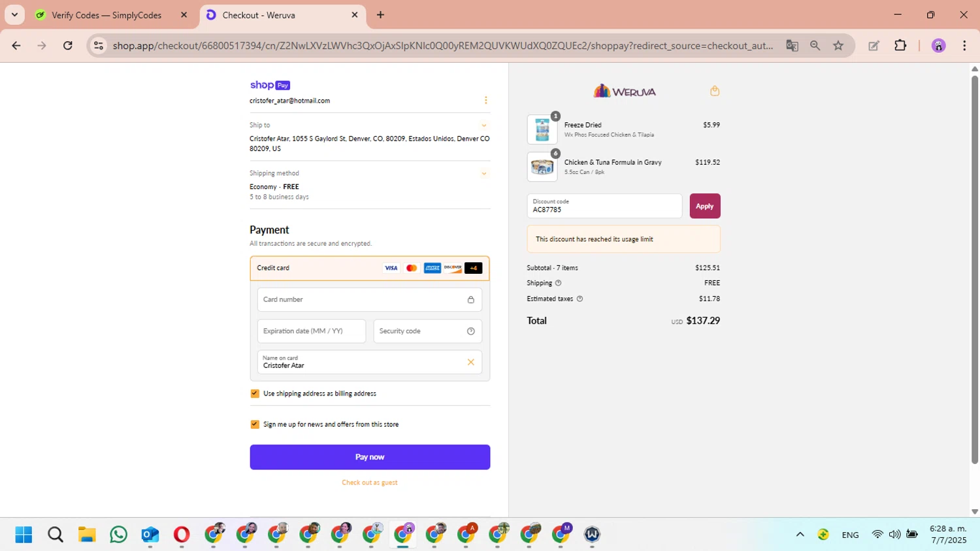Open Outlook from the taskbar

(x=150, y=535)
